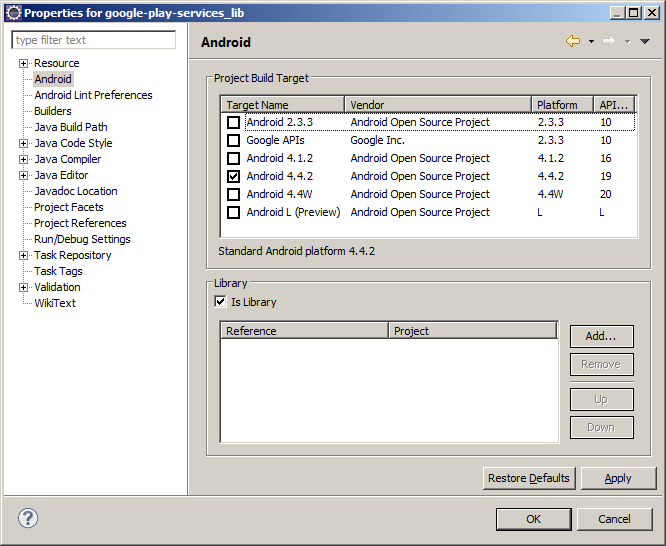666x546 pixels.
Task: Open WikiText properties page
Action: coord(55,303)
